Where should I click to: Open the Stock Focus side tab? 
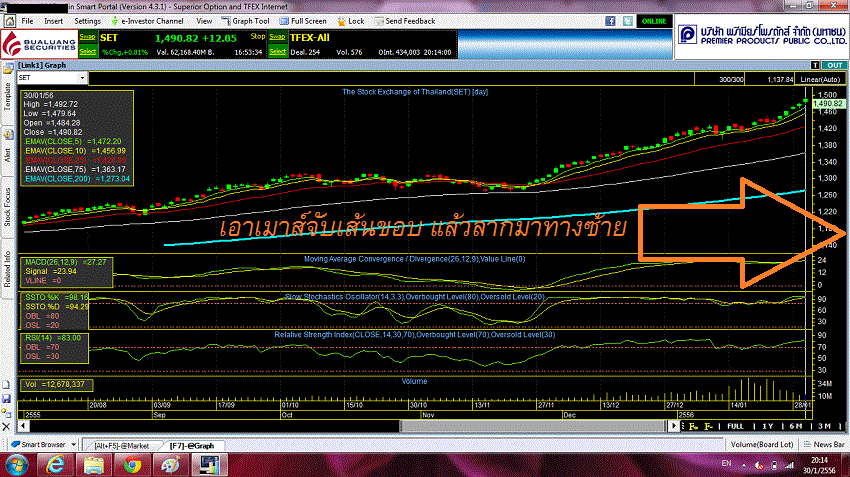click(8, 207)
